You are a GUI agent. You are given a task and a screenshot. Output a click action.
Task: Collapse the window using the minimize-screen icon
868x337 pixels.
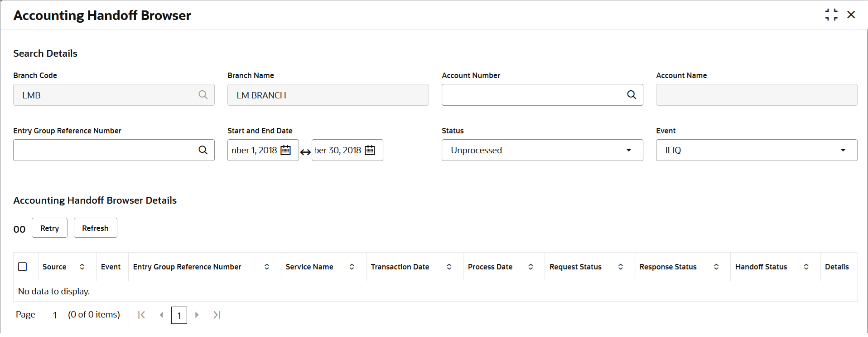coord(831,15)
